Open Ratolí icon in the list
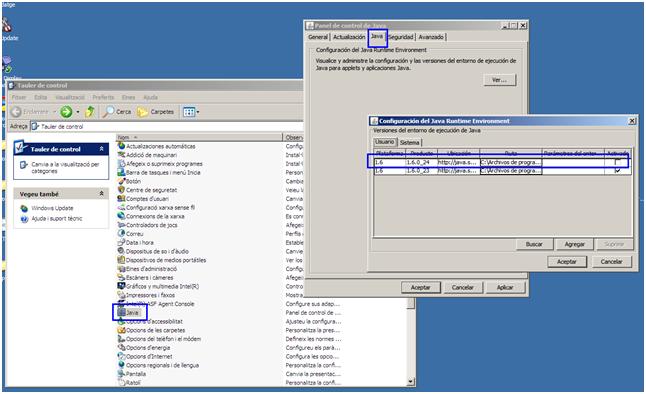646x394 pixels. [121, 382]
